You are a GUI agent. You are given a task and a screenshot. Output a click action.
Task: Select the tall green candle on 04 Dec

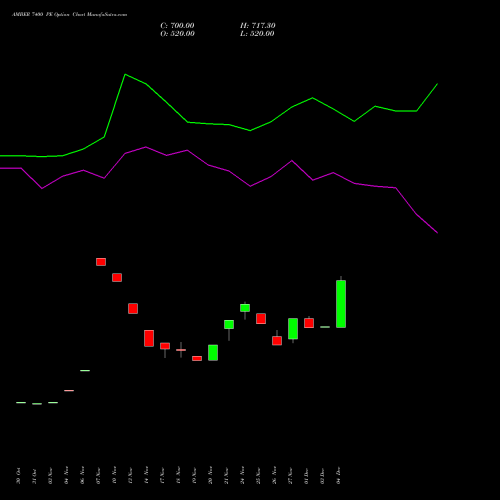(x=341, y=304)
